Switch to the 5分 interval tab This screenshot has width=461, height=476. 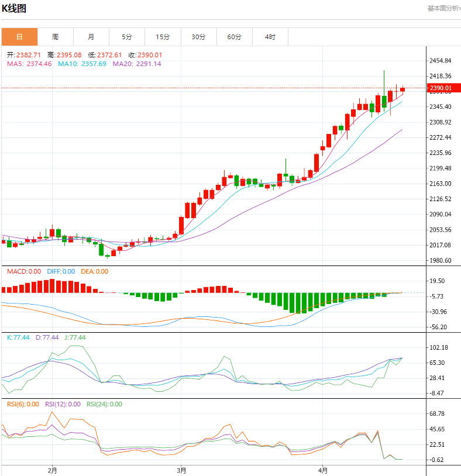click(x=127, y=37)
